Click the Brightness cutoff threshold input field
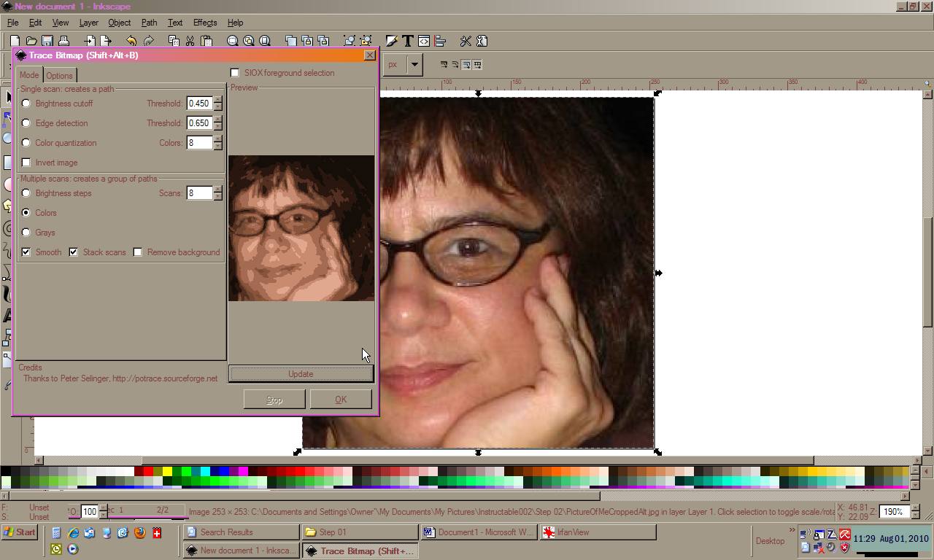 point(199,104)
